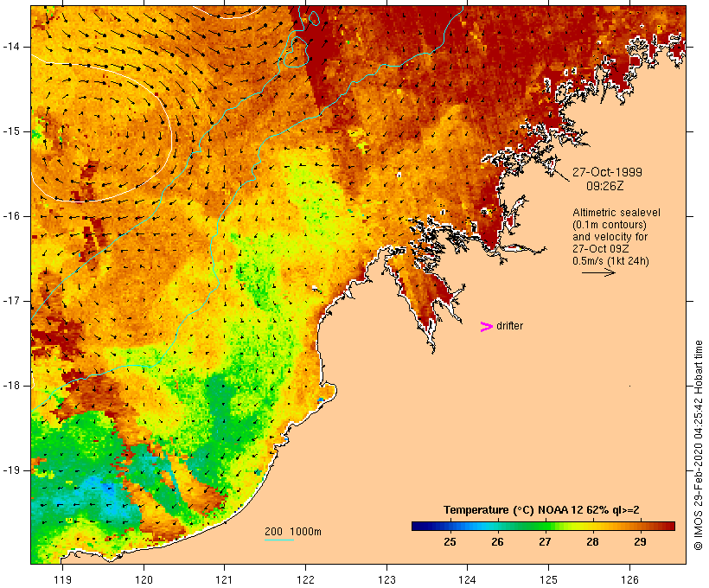This screenshot has width=709, height=588.
Task: Click the 25 value on temperature scale
Action: click(x=450, y=541)
